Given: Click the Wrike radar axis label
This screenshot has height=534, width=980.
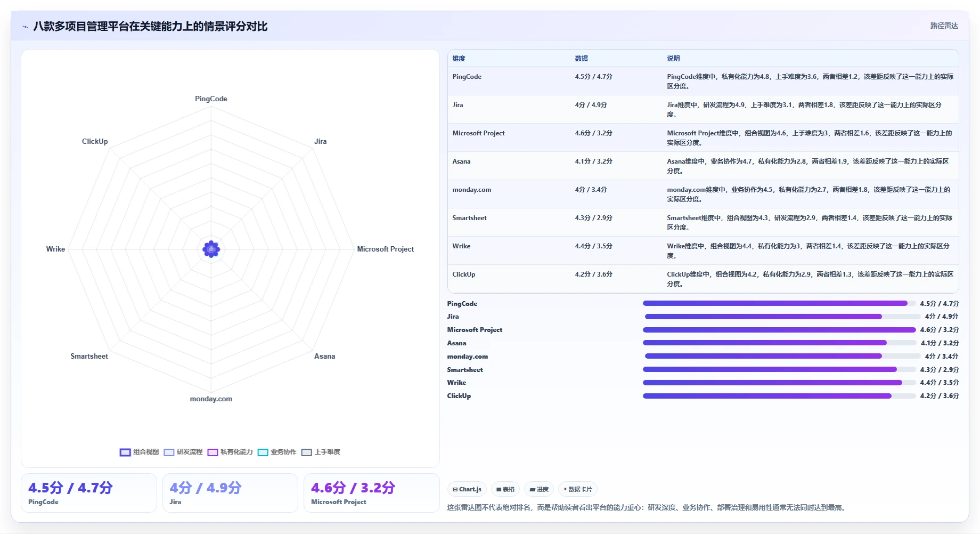Looking at the screenshot, I should pyautogui.click(x=55, y=249).
